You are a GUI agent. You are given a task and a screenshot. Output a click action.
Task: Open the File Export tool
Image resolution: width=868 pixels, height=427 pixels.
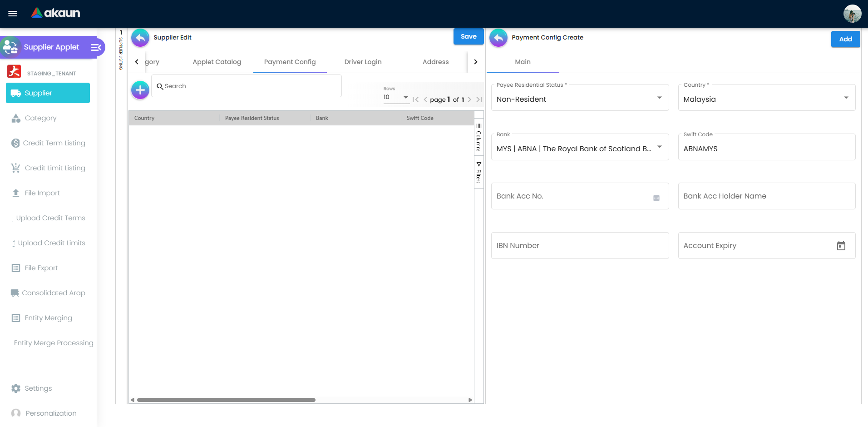coord(41,268)
